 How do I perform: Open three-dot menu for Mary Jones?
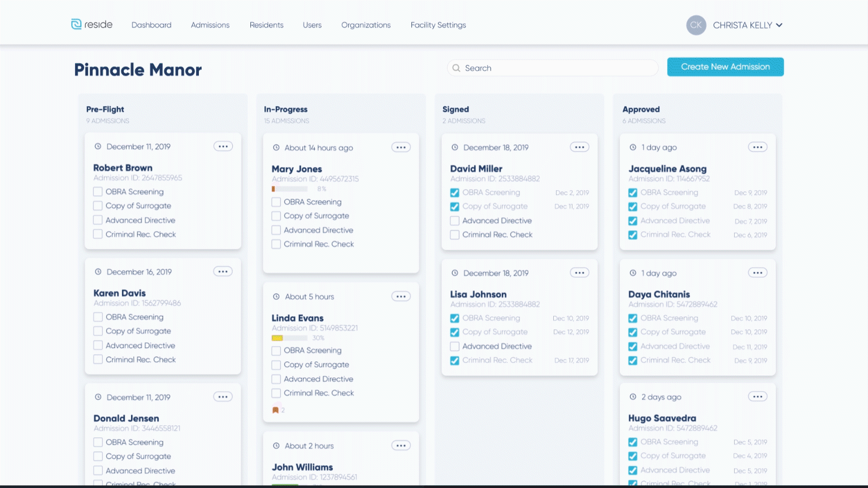coord(401,147)
